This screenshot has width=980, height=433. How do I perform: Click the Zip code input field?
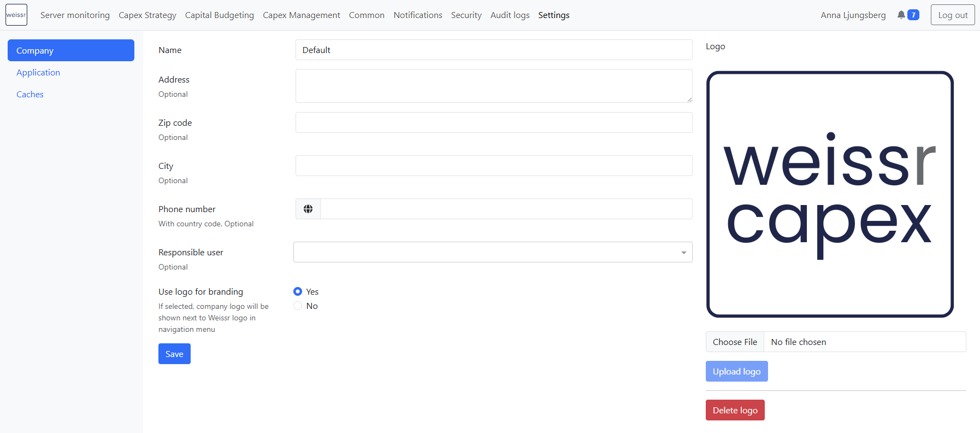click(494, 122)
